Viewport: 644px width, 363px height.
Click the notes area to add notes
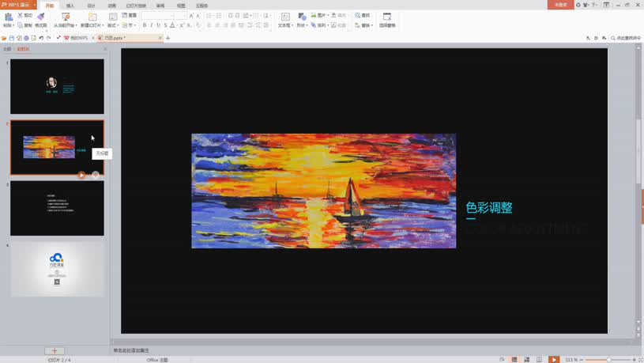[x=131, y=350]
